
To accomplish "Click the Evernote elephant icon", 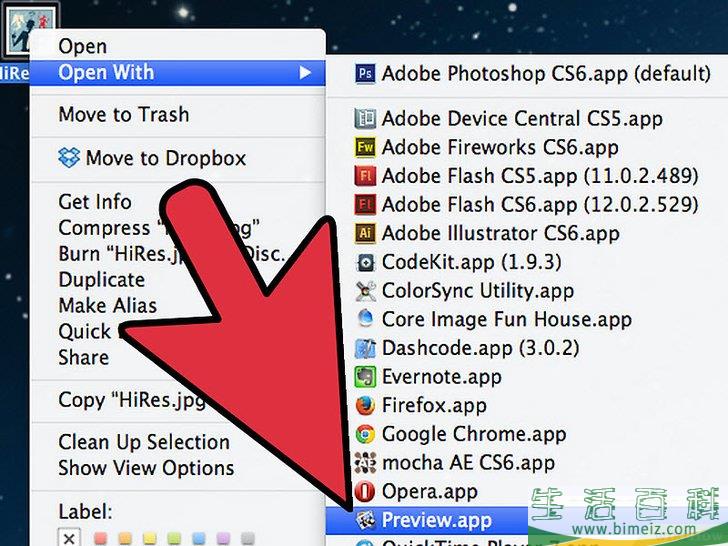I will coord(365,377).
